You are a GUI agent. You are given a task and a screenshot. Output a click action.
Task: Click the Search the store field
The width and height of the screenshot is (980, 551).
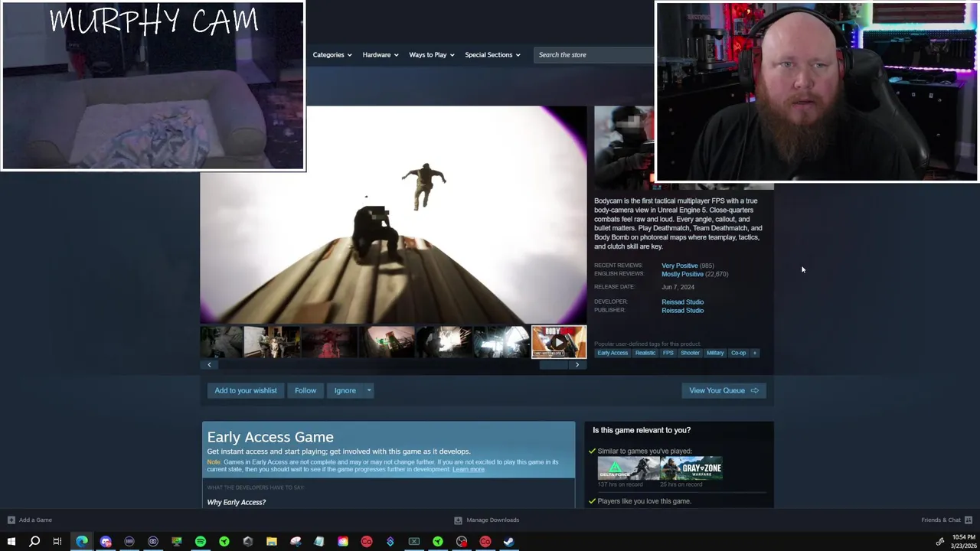(x=594, y=55)
